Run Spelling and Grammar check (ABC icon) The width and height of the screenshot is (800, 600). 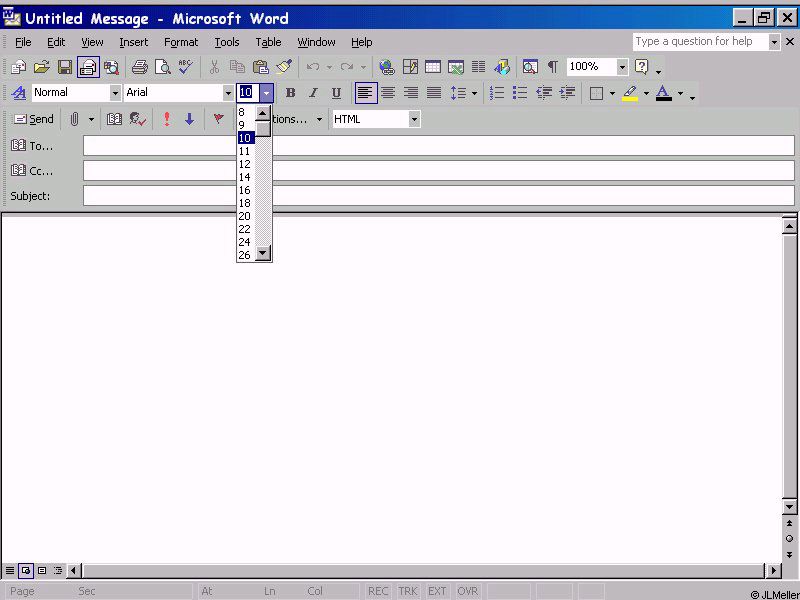tap(186, 67)
